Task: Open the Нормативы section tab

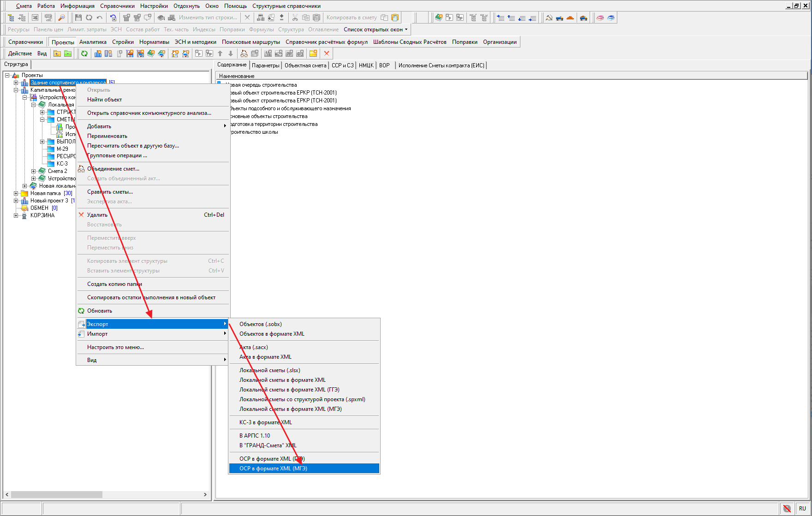Action: coord(154,42)
